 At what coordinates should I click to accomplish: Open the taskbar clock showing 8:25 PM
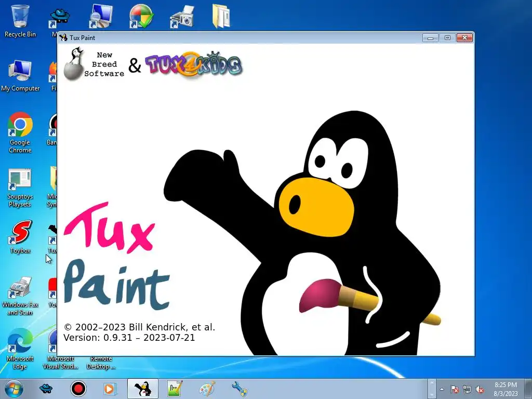click(506, 389)
